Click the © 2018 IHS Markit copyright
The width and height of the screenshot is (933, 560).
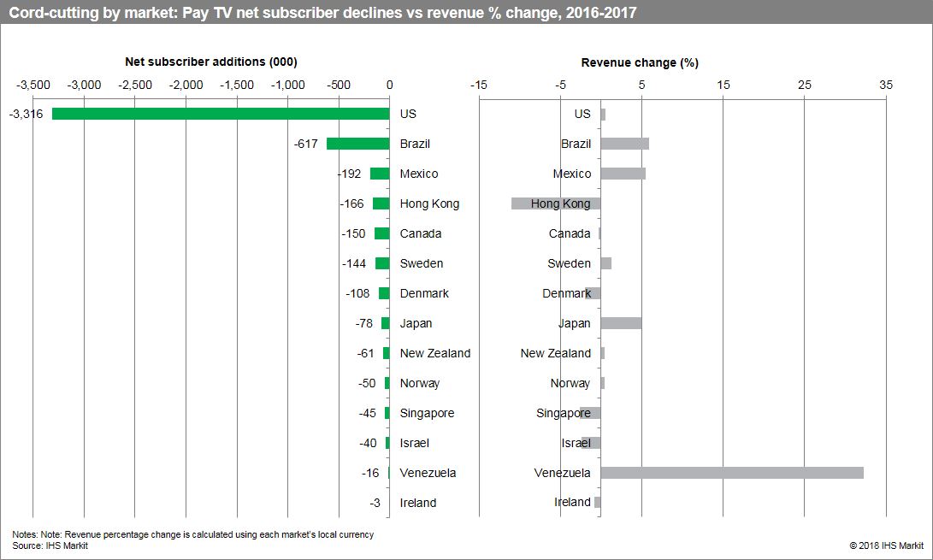pos(886,545)
